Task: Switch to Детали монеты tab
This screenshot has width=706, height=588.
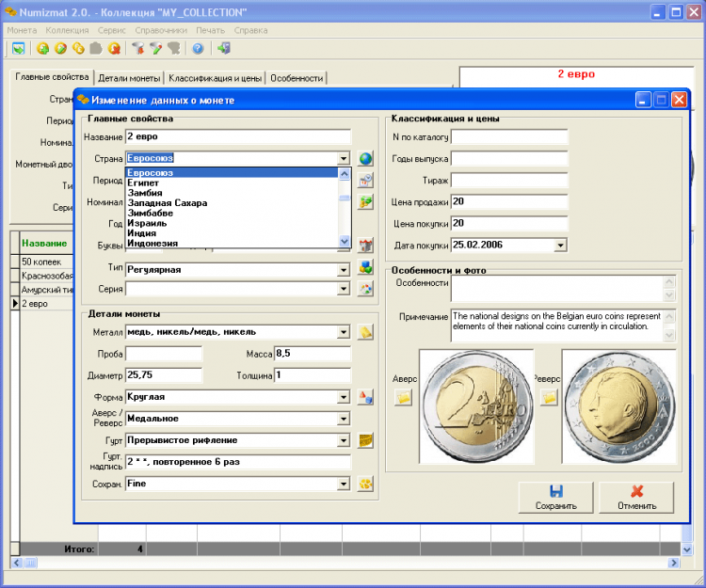Action: 129,78
